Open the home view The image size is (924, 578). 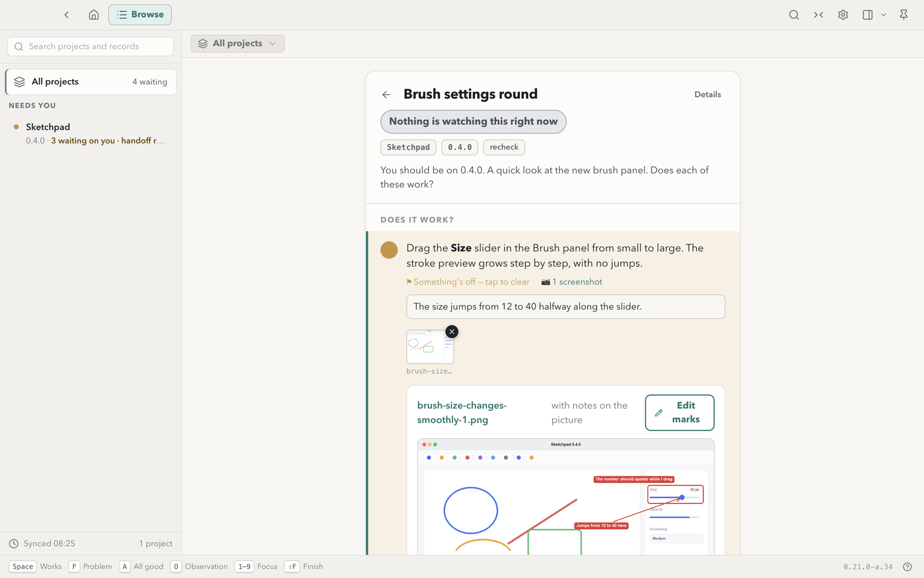[x=94, y=15]
